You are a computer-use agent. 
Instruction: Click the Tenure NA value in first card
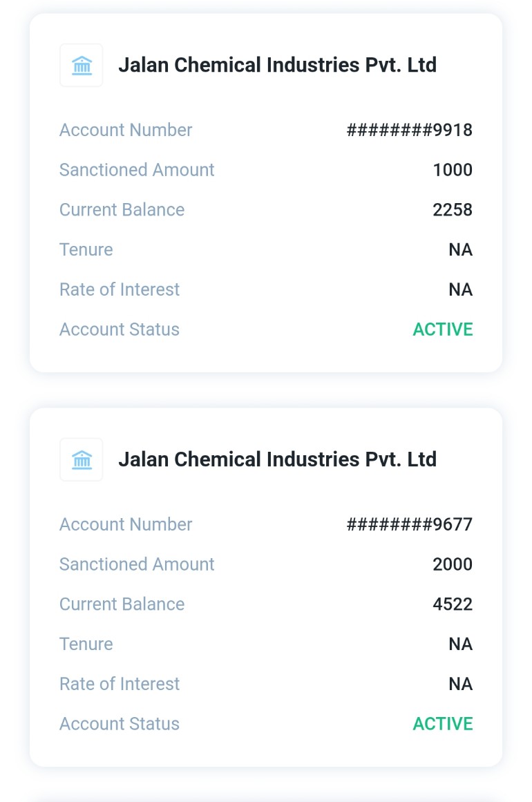point(460,249)
